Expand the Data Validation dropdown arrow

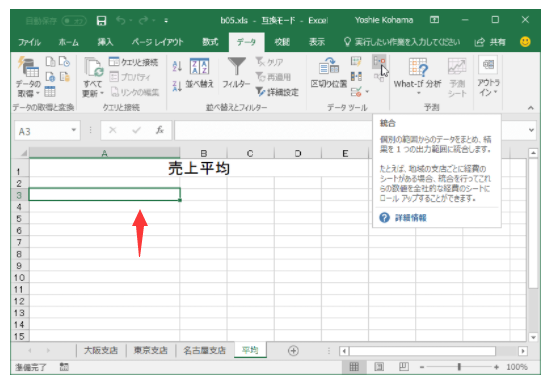coord(367,92)
